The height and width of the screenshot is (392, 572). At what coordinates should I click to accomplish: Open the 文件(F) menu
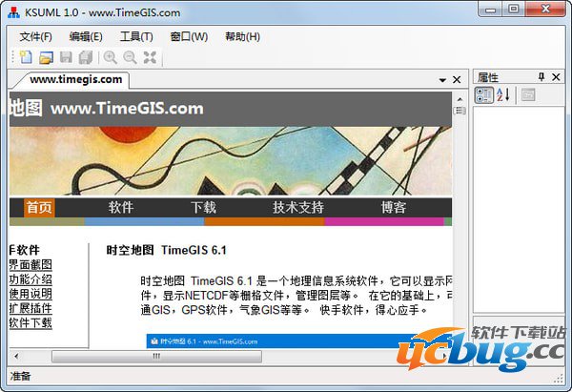(36, 36)
